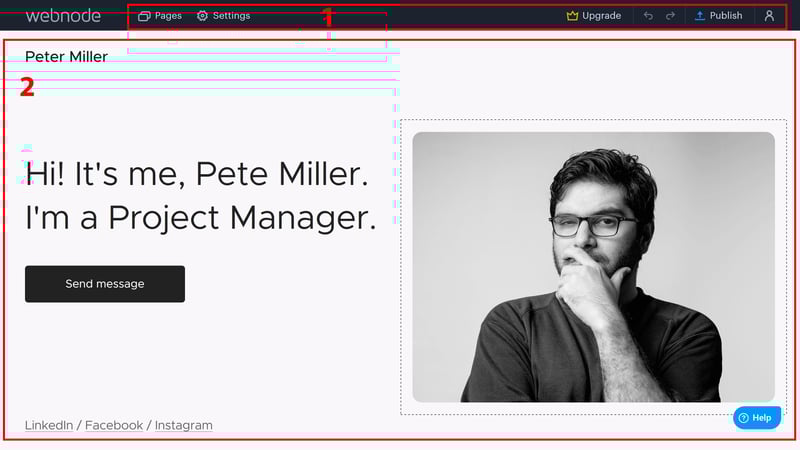The height and width of the screenshot is (450, 800).
Task: Select the portrait photo
Action: pos(593,267)
